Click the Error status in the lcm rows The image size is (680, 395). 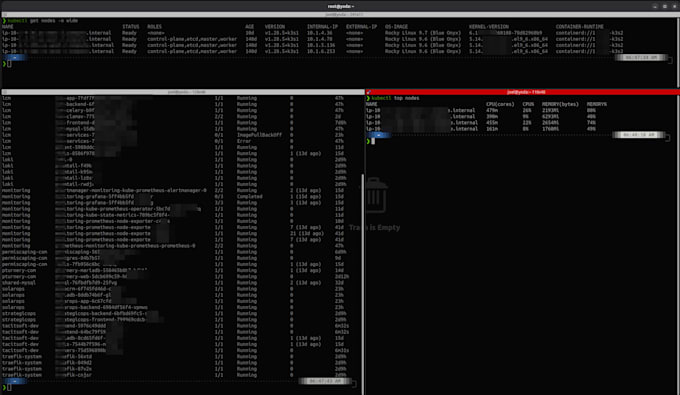pyautogui.click(x=244, y=141)
